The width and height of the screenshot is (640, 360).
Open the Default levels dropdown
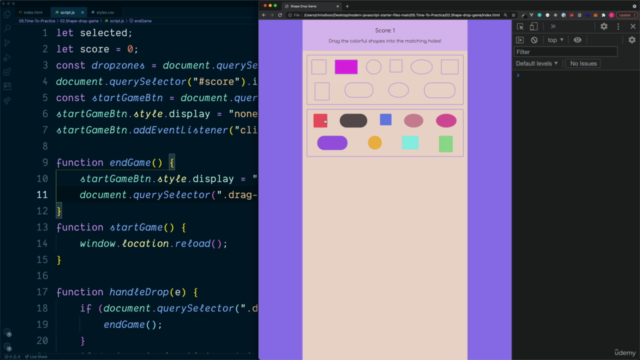pyautogui.click(x=537, y=64)
